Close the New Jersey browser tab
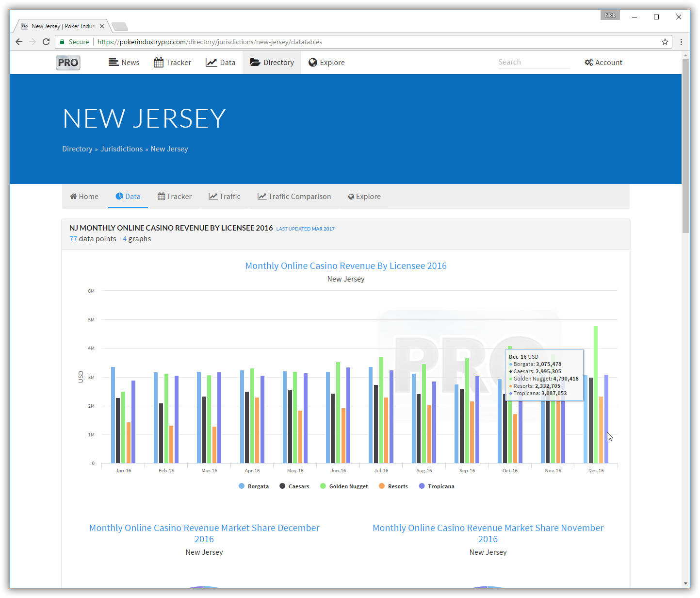This screenshot has height=598, width=700. [102, 26]
